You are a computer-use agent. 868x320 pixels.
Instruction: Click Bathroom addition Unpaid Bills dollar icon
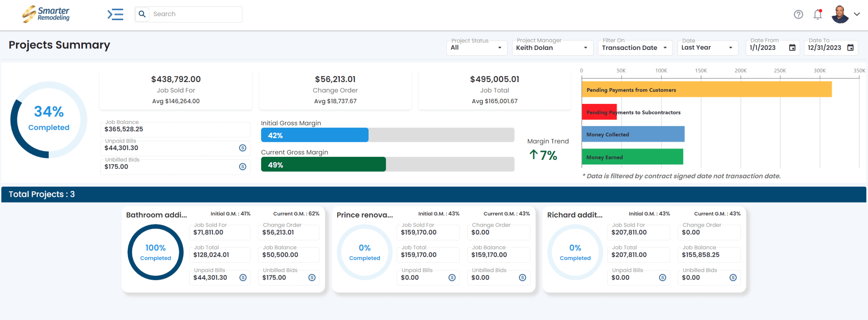243,278
